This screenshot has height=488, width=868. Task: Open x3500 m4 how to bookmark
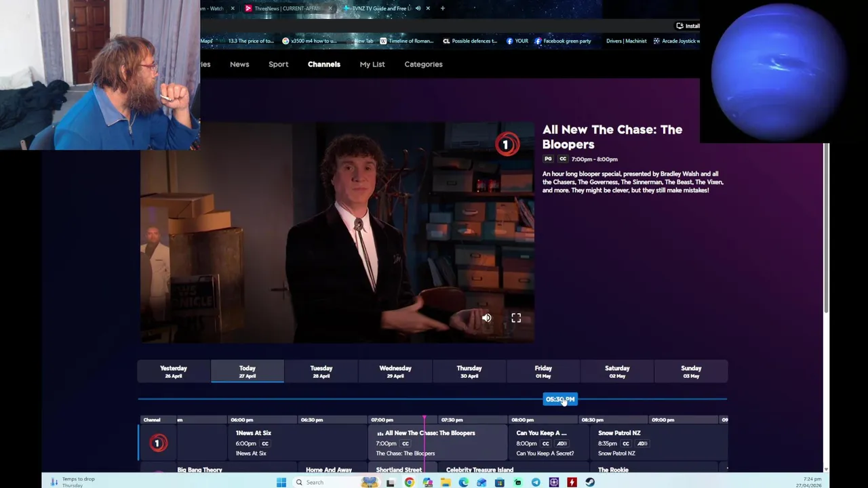[309, 41]
